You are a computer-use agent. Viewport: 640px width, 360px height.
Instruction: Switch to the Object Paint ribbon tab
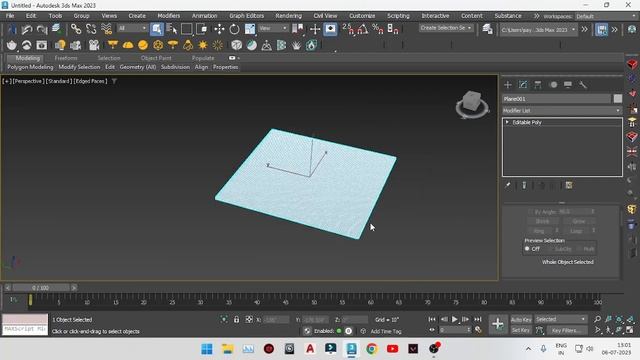point(156,58)
